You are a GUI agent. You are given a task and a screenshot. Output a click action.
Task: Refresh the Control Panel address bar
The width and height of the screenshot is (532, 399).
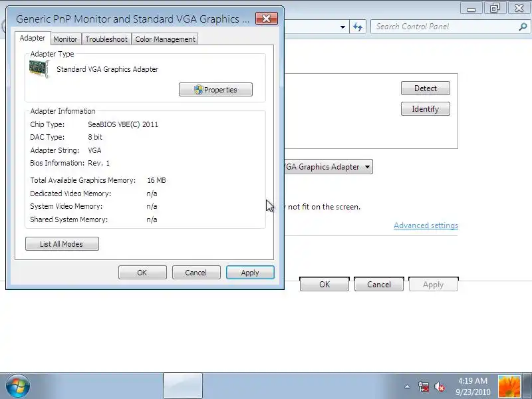click(358, 27)
